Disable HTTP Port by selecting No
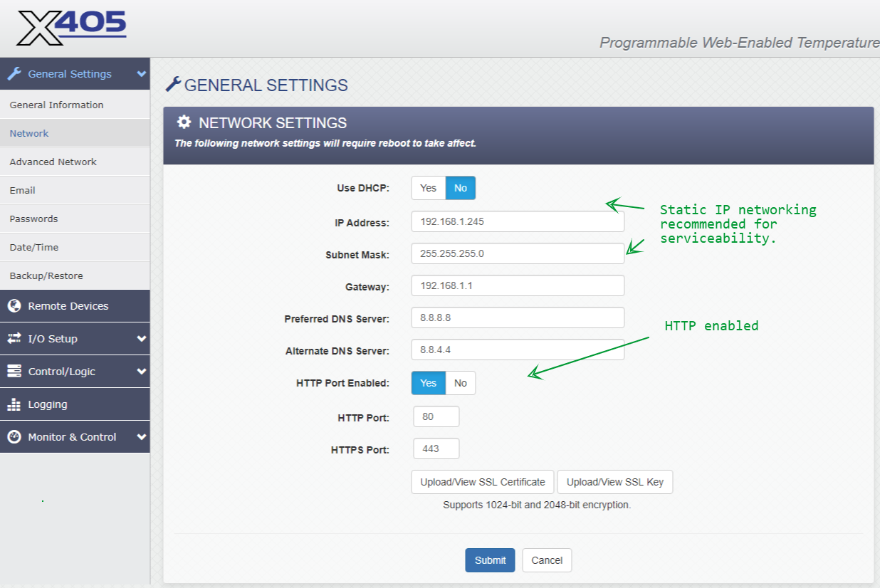 coord(461,383)
